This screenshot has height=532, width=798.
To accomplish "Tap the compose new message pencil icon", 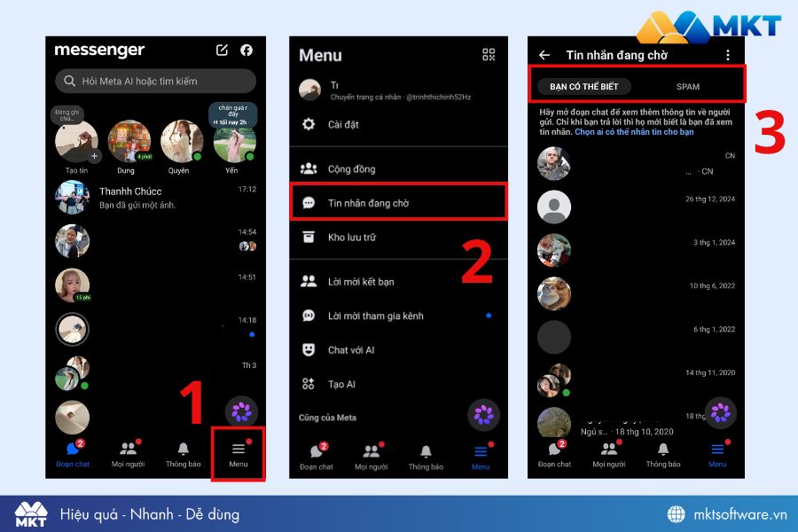I will (x=222, y=50).
